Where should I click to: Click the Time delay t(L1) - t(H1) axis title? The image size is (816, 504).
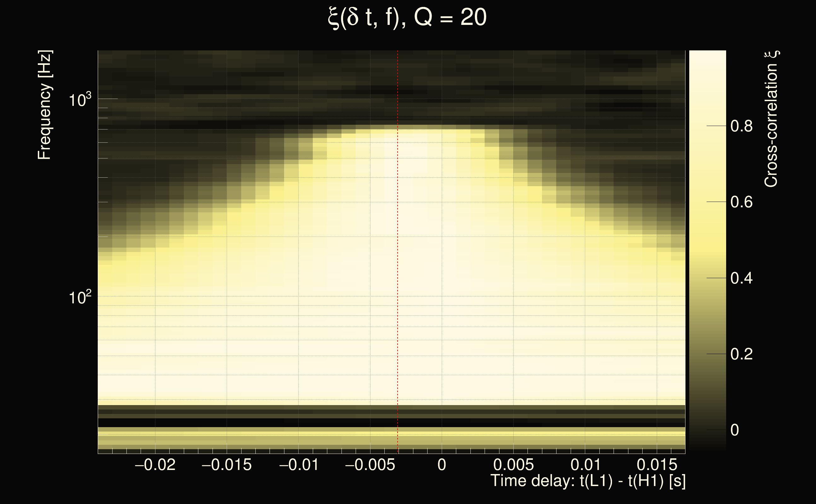(588, 481)
